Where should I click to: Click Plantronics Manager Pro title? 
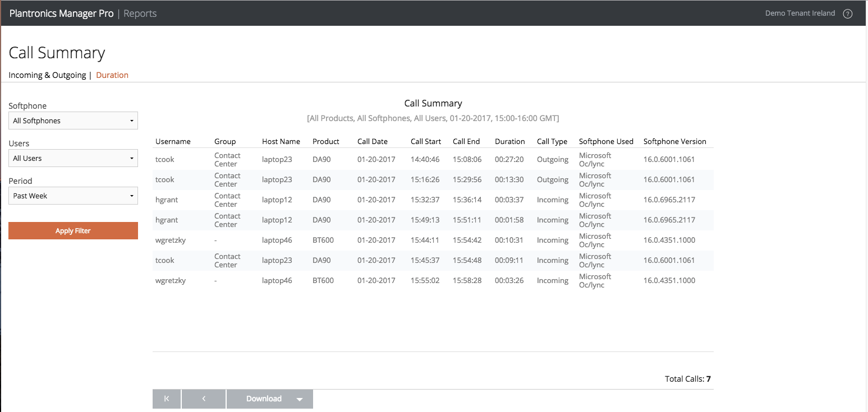coord(61,13)
